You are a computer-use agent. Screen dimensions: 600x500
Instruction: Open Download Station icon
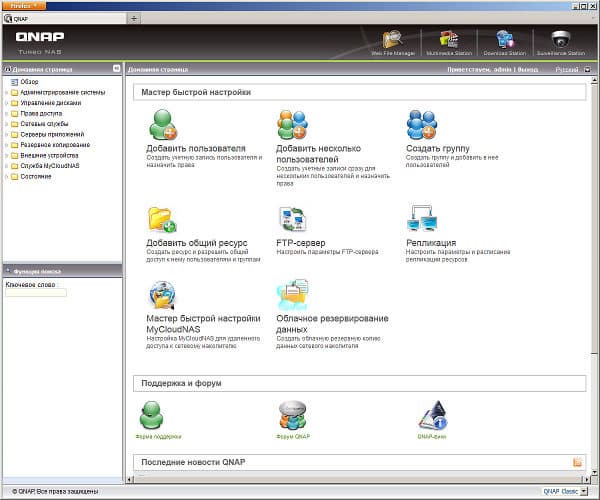coord(505,40)
